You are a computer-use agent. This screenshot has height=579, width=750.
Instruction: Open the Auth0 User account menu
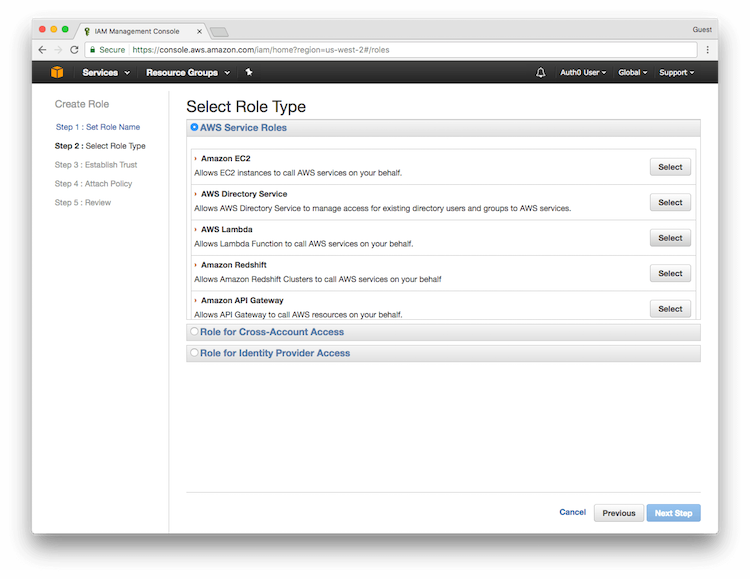coord(583,72)
